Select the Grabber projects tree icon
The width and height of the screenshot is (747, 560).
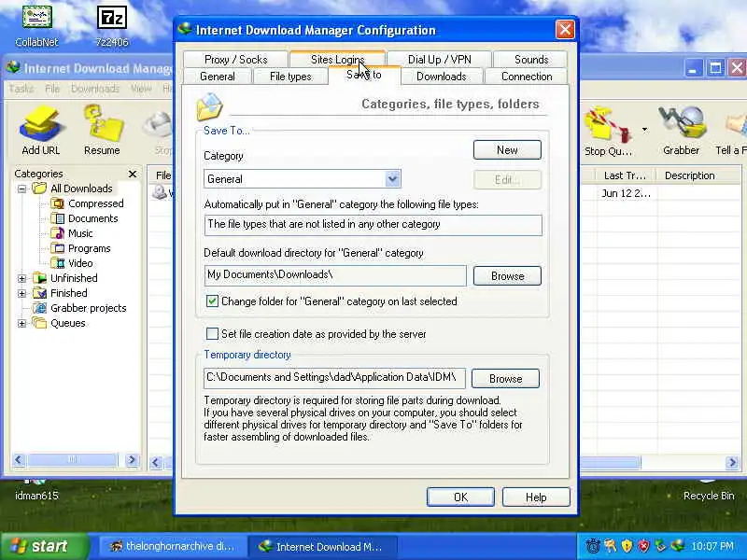[39, 308]
